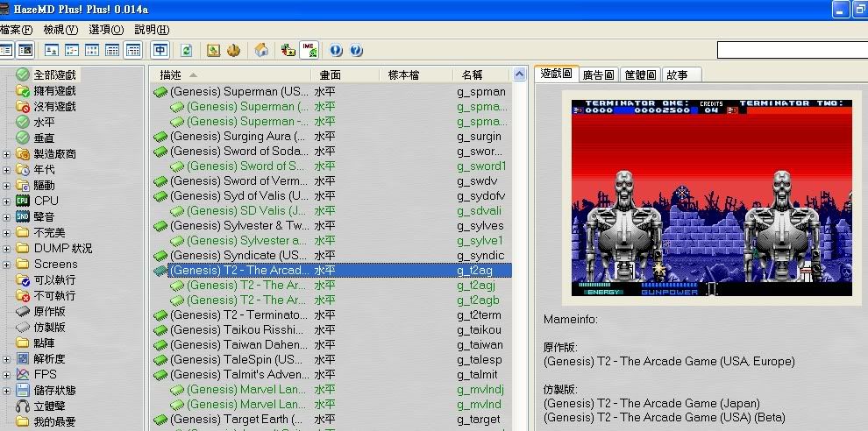Click the 立體聲 headphones icon
Screen dimensions: 868x431
click(23, 406)
